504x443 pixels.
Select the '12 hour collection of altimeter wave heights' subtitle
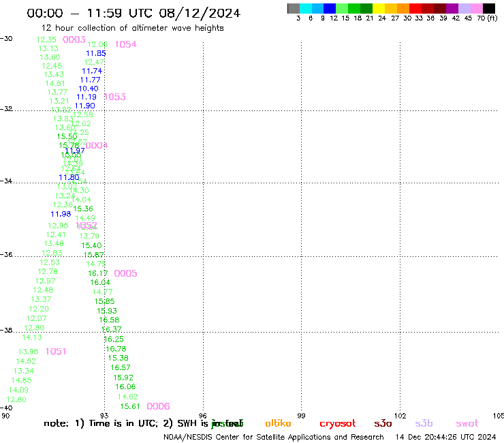pyautogui.click(x=132, y=28)
